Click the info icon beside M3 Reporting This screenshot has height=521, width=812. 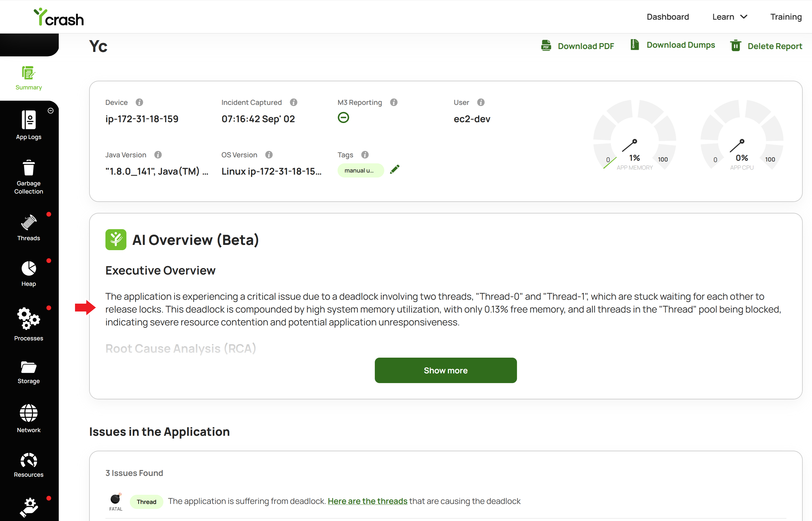(x=394, y=102)
